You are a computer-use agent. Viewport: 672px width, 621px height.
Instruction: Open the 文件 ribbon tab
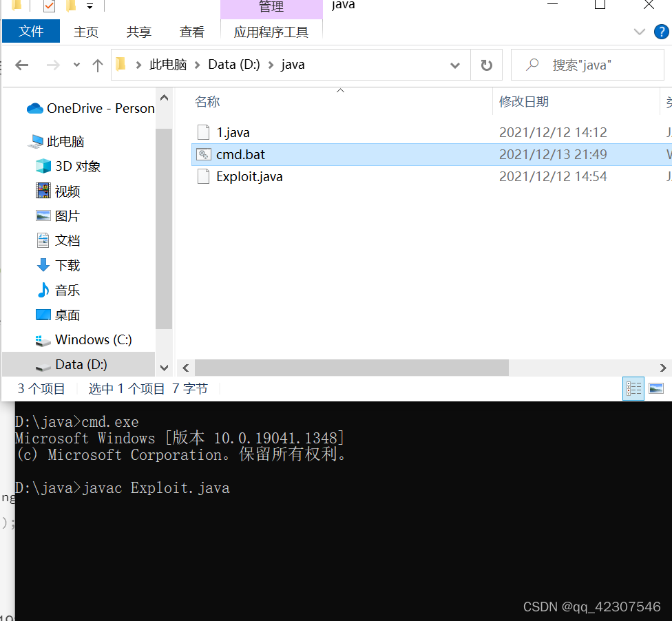(31, 31)
